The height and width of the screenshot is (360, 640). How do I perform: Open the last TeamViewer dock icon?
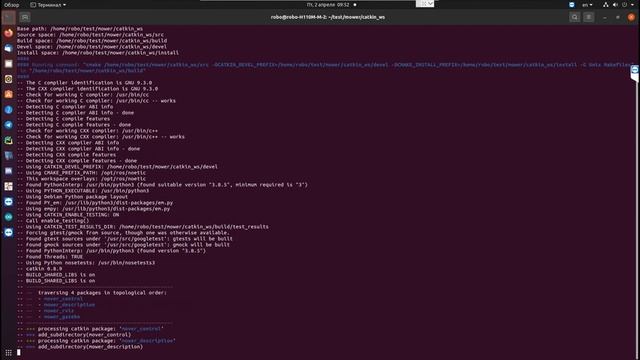pos(9,232)
